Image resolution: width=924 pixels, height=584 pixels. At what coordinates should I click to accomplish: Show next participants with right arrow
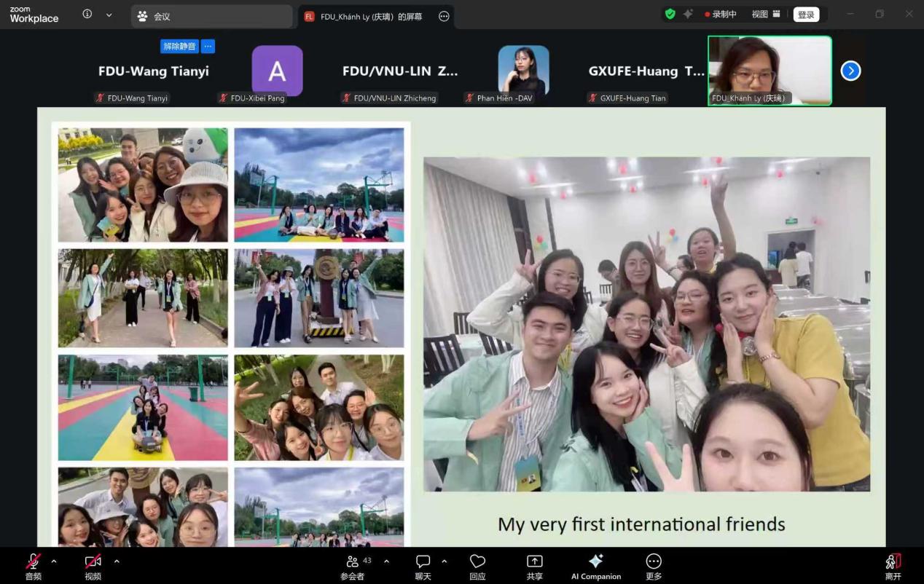coord(850,71)
